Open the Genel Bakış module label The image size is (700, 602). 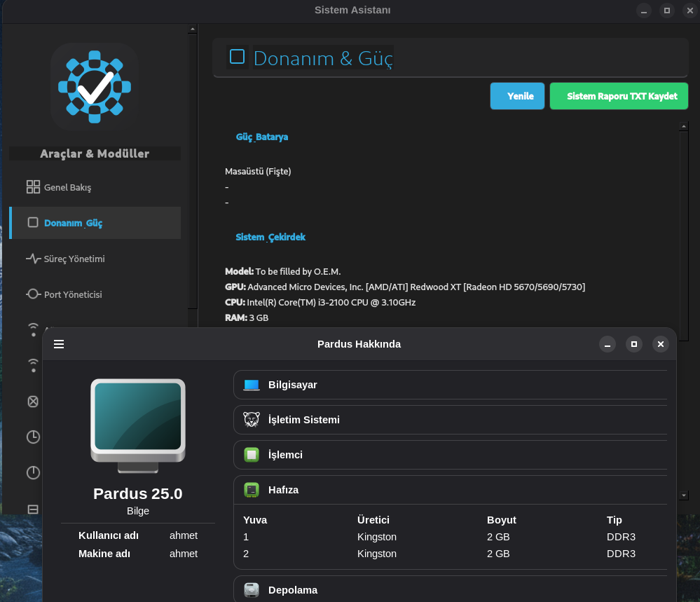coord(68,188)
